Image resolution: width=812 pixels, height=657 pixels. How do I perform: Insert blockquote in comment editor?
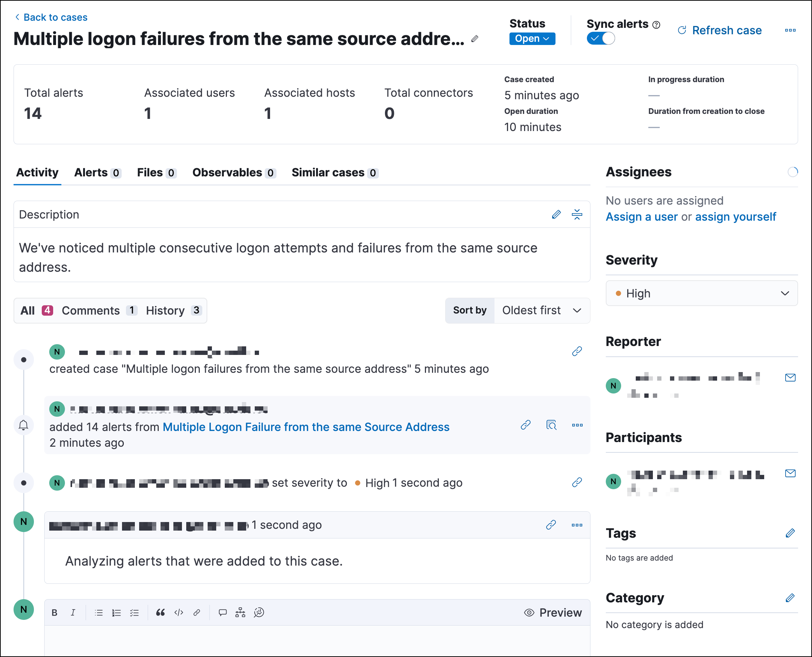160,612
